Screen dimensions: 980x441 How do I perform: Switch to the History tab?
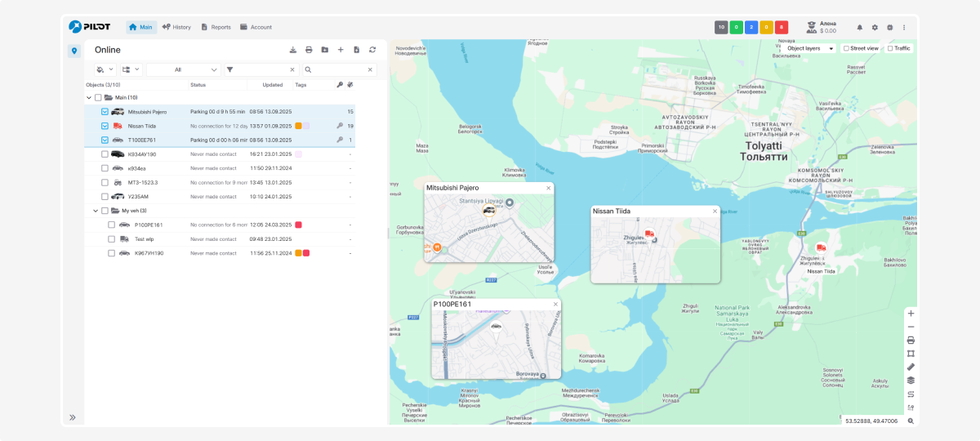[x=176, y=27]
